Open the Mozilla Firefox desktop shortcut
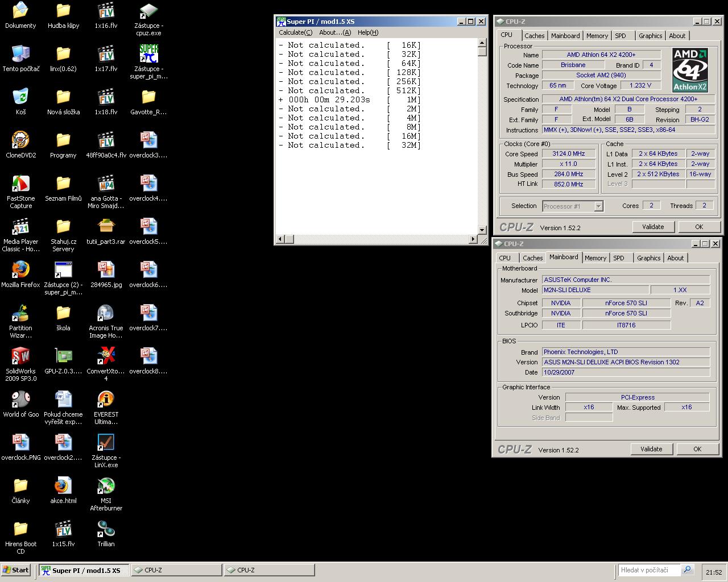Image resolution: width=728 pixels, height=582 pixels. coord(20,275)
